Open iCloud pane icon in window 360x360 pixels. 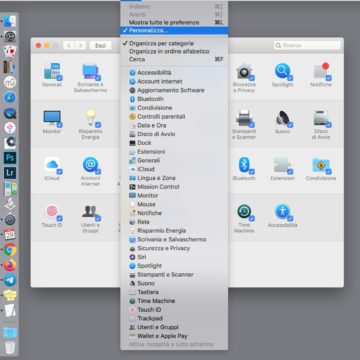point(52,165)
